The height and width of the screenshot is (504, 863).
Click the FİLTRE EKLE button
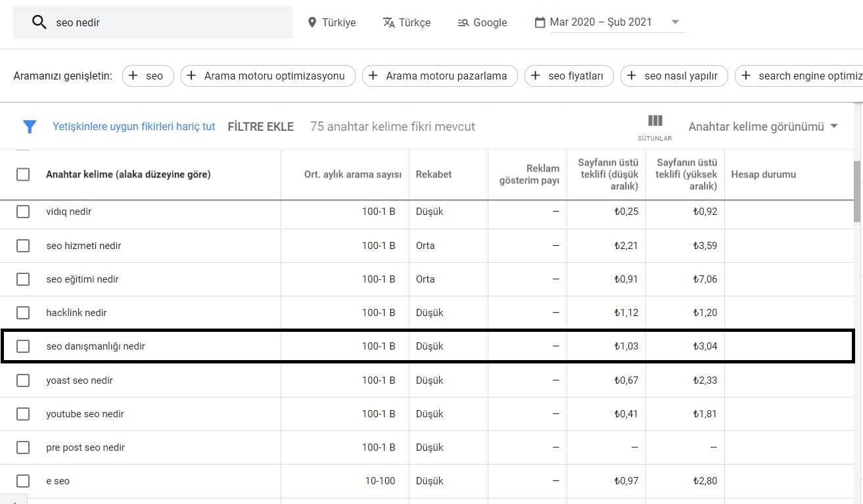pos(261,127)
